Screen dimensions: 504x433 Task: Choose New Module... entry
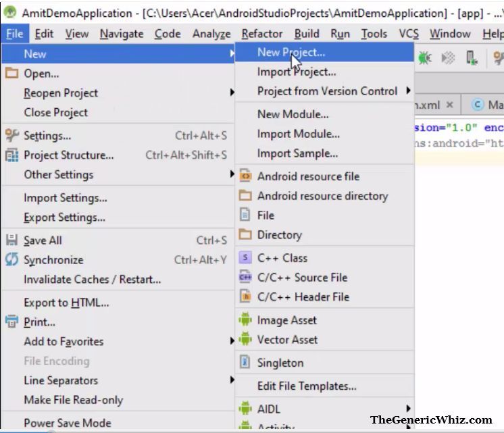[324, 113]
